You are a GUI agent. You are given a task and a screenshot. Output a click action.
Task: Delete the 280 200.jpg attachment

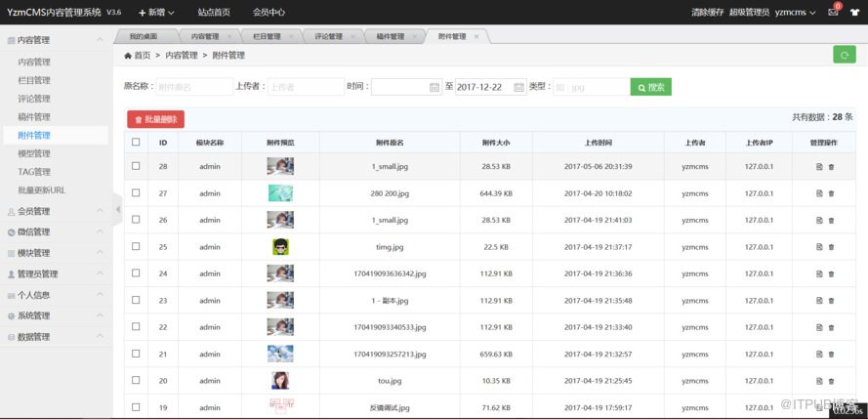(x=831, y=193)
